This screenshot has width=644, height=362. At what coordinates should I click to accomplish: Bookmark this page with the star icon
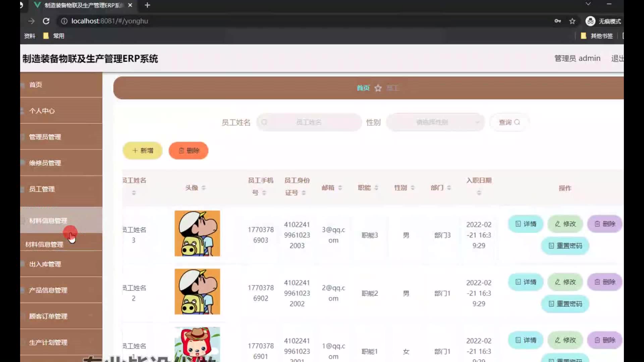572,21
